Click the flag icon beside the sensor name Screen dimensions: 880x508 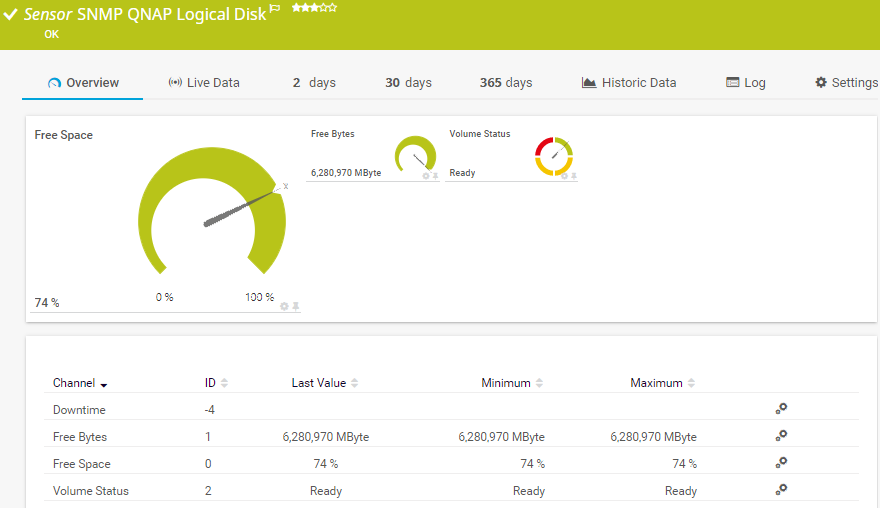coord(275,9)
